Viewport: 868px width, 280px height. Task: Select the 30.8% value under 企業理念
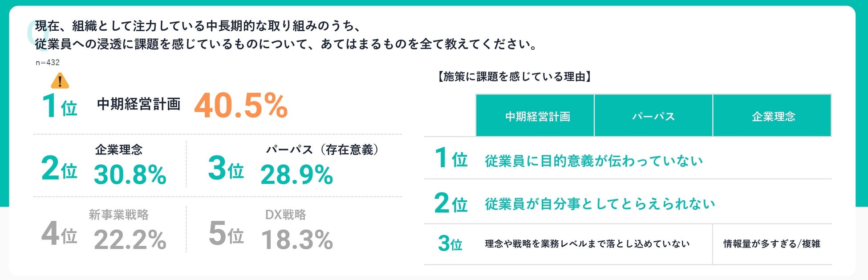pyautogui.click(x=130, y=174)
